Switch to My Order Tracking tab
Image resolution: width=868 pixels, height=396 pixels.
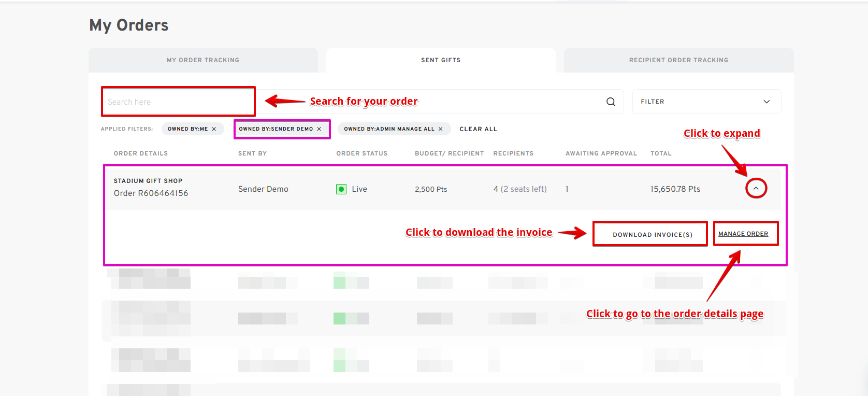pos(203,60)
